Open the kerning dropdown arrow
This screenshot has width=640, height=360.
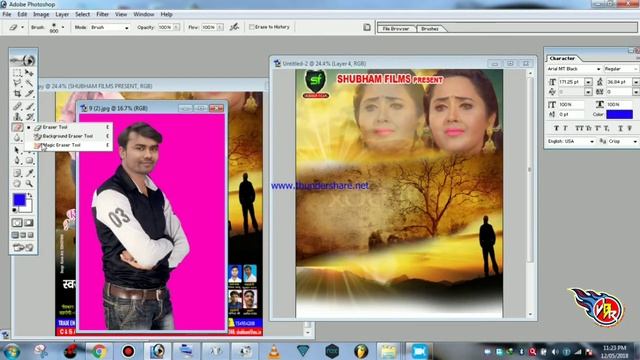(588, 92)
